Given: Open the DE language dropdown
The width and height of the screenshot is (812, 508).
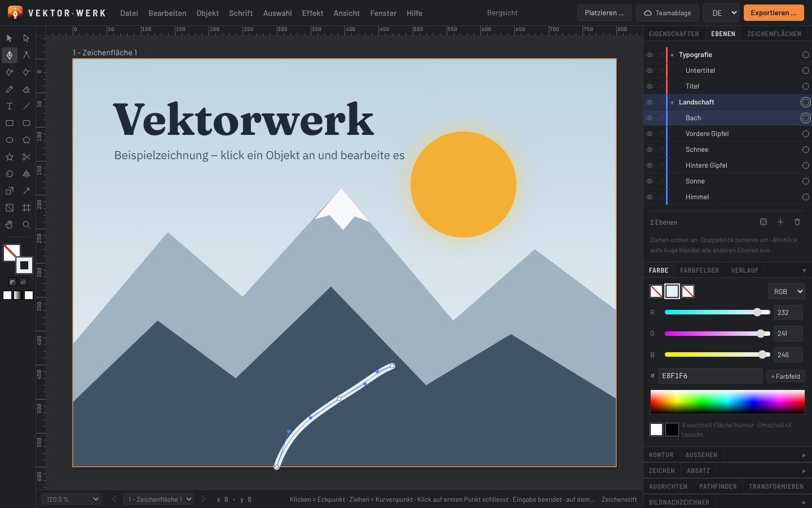Looking at the screenshot, I should pyautogui.click(x=721, y=13).
